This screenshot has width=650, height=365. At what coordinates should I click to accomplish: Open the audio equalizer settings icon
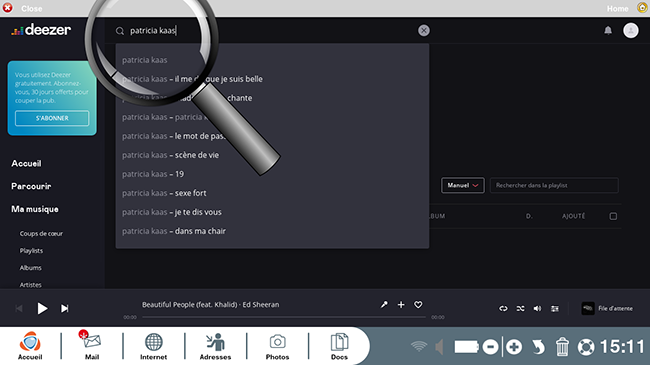pos(555,308)
